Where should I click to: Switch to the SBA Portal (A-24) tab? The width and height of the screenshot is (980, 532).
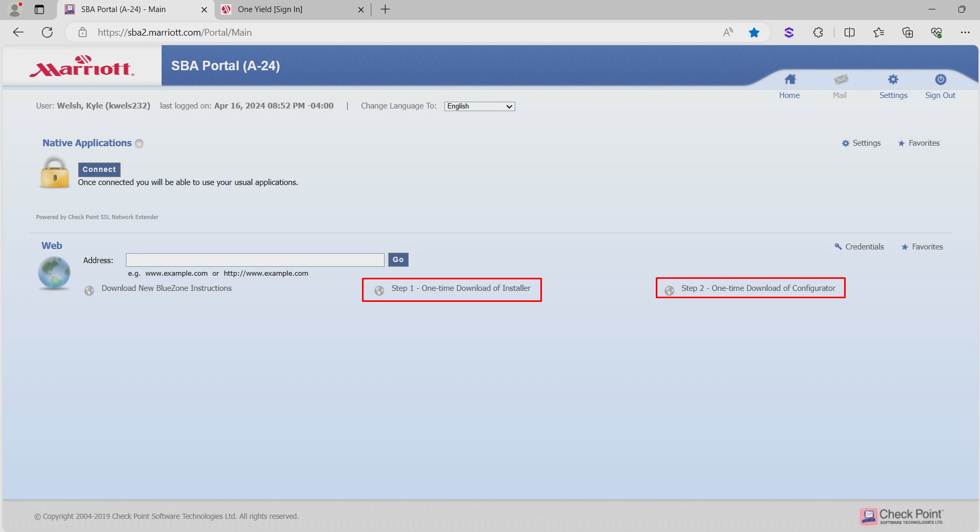coord(136,9)
